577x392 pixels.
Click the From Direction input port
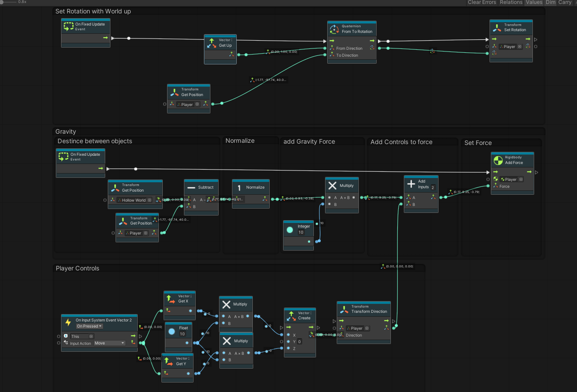click(x=326, y=48)
